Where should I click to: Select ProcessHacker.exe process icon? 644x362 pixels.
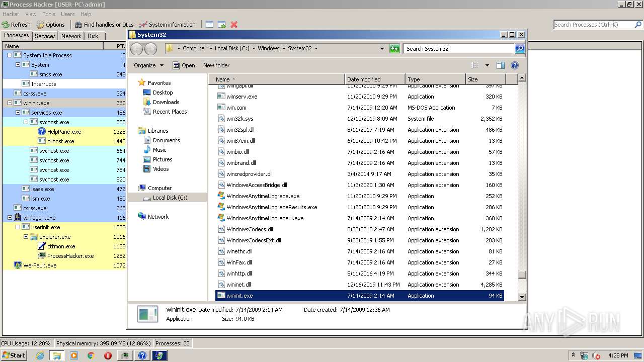tap(42, 256)
